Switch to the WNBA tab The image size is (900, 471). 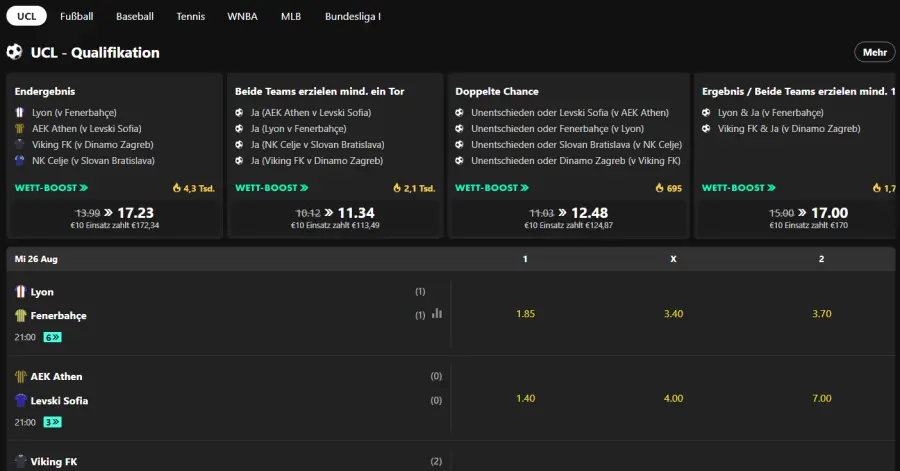point(242,16)
